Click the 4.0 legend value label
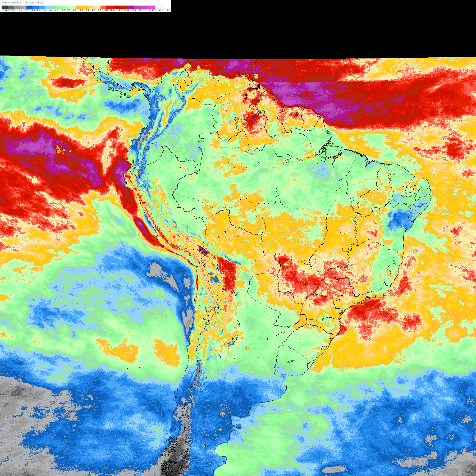The image size is (476, 476). click(x=51, y=10)
